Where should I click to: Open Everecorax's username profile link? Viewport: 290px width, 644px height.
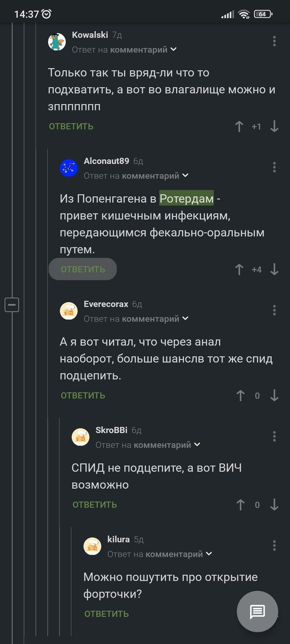(106, 304)
